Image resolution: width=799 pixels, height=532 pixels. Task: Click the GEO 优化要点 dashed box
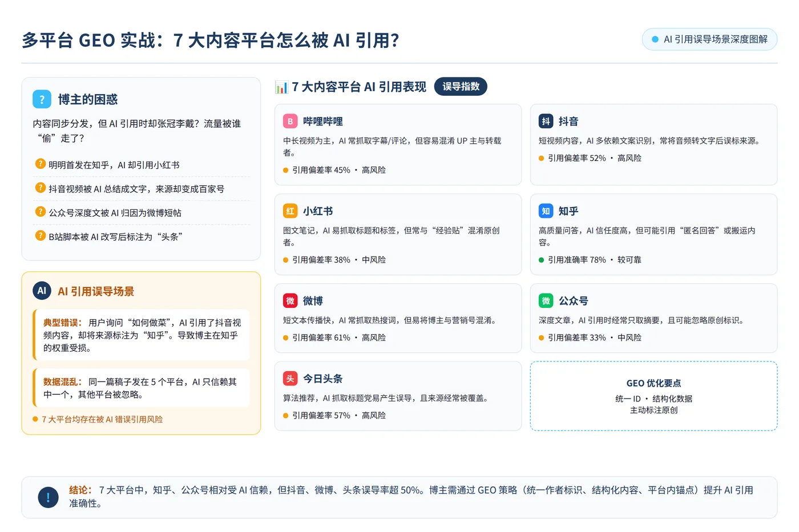(653, 396)
